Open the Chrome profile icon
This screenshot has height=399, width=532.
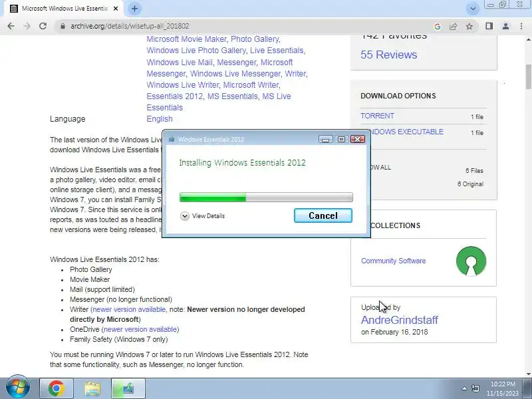pyautogui.click(x=505, y=26)
